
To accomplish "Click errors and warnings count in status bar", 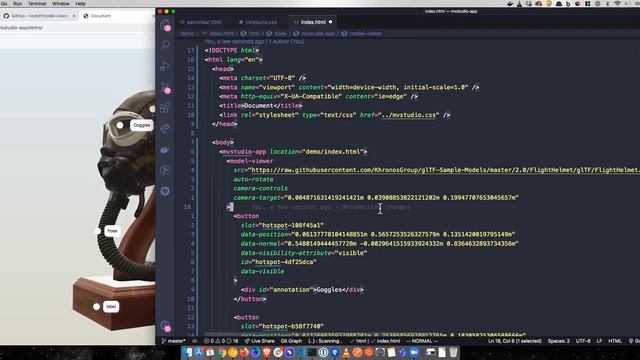I will pos(221,341).
